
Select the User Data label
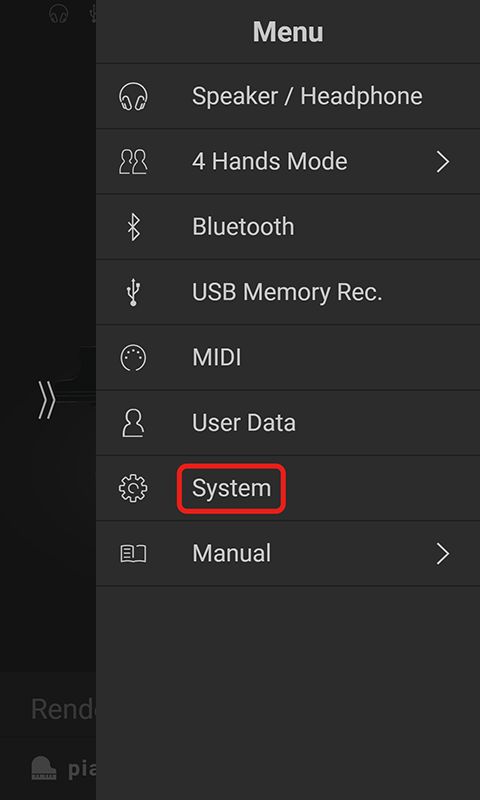[243, 423]
